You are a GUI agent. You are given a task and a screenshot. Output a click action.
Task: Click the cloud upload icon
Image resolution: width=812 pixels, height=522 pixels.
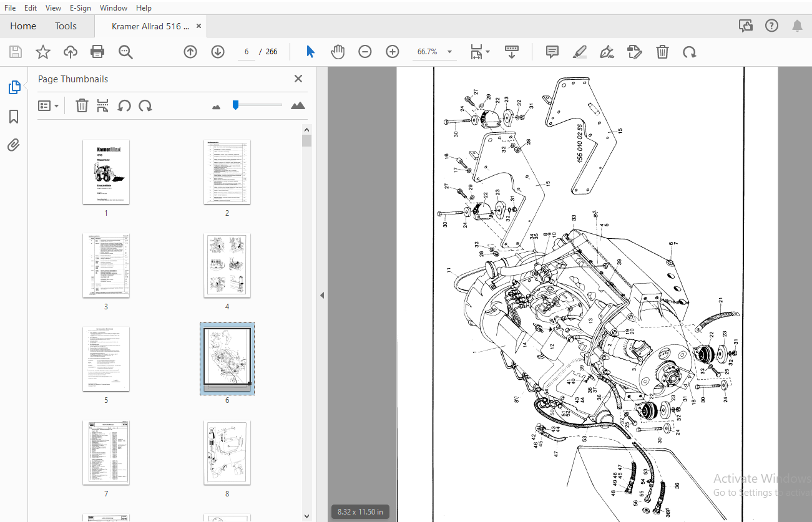tap(71, 52)
